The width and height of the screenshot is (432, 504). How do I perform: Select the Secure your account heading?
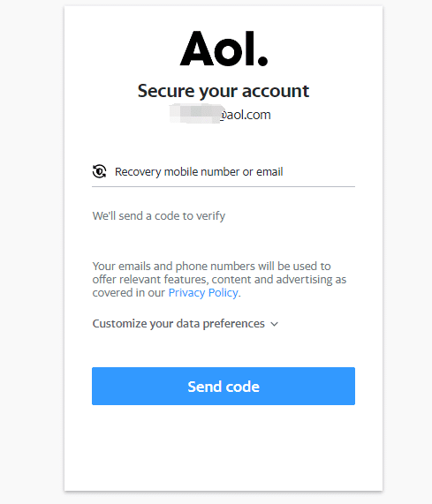coord(224,91)
